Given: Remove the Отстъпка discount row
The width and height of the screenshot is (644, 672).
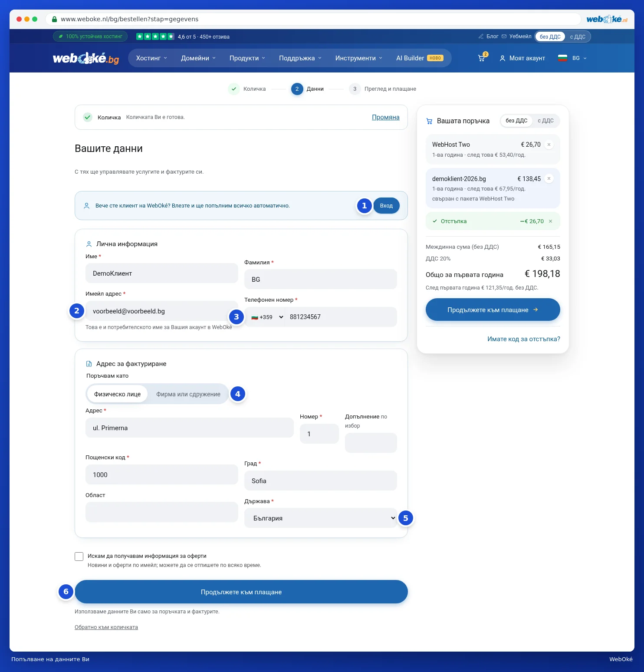Looking at the screenshot, I should 551,221.
